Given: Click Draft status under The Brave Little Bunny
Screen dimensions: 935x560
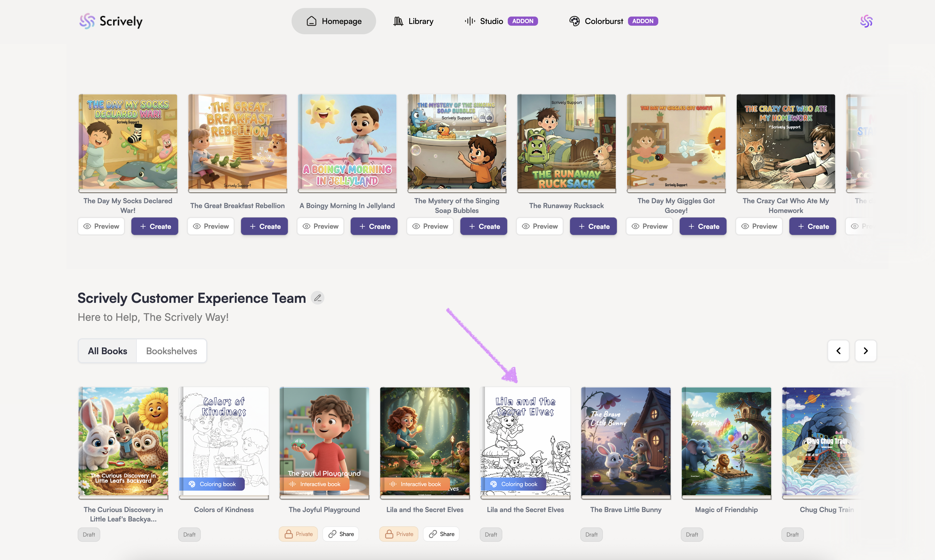Looking at the screenshot, I should (x=591, y=534).
